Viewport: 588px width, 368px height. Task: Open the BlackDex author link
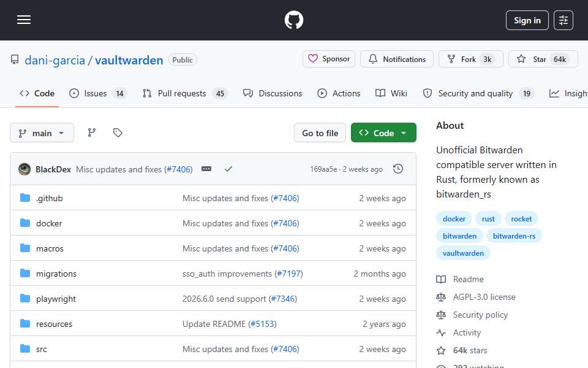(53, 169)
